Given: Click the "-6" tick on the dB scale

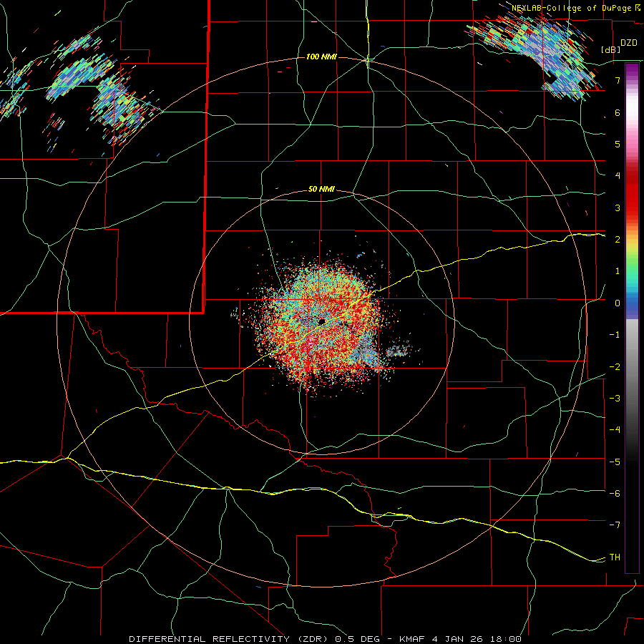Looking at the screenshot, I should (x=615, y=494).
